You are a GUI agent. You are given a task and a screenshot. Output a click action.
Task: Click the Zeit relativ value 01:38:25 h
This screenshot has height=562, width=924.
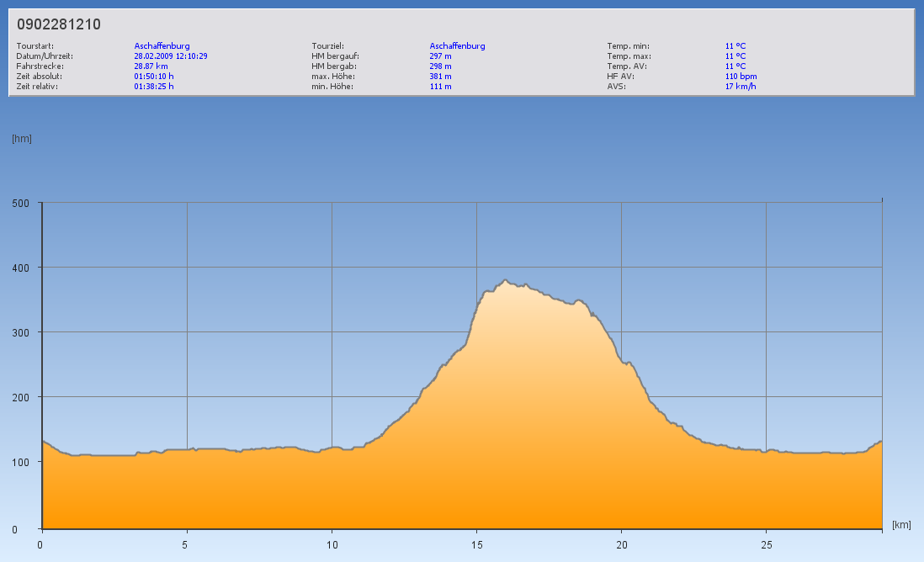coord(154,86)
